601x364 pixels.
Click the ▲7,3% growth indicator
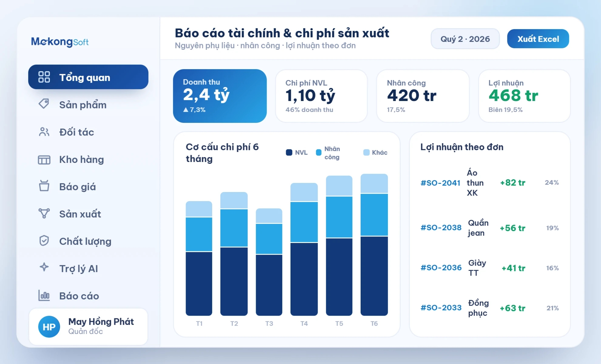pos(194,110)
